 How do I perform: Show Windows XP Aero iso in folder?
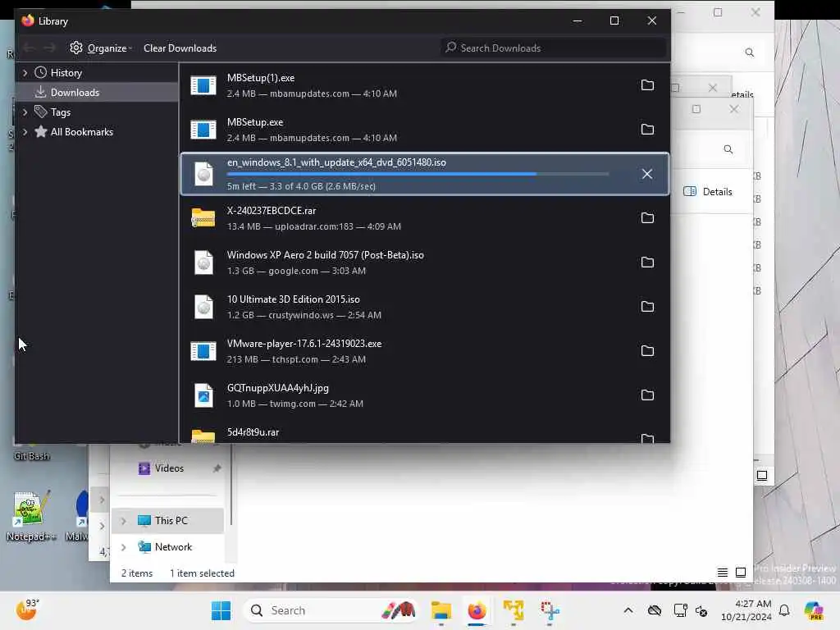(647, 262)
